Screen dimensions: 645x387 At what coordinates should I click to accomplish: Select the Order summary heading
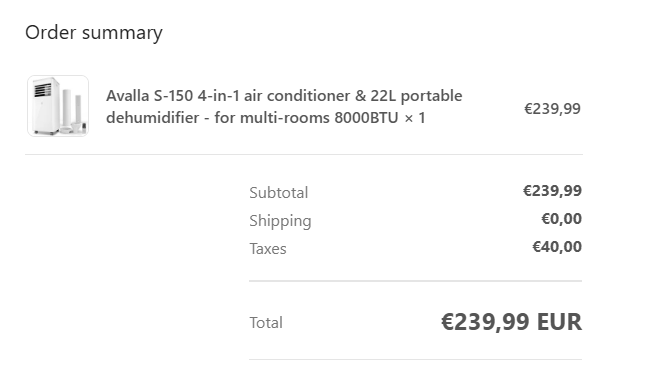click(x=94, y=32)
